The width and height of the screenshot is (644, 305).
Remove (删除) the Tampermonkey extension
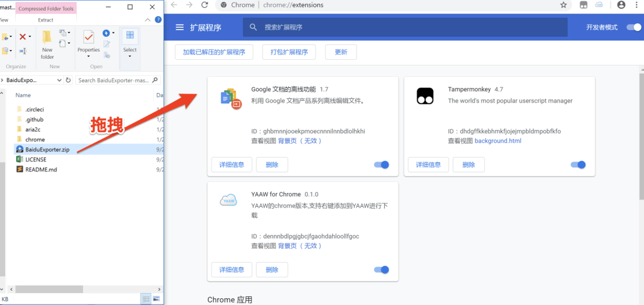point(468,165)
